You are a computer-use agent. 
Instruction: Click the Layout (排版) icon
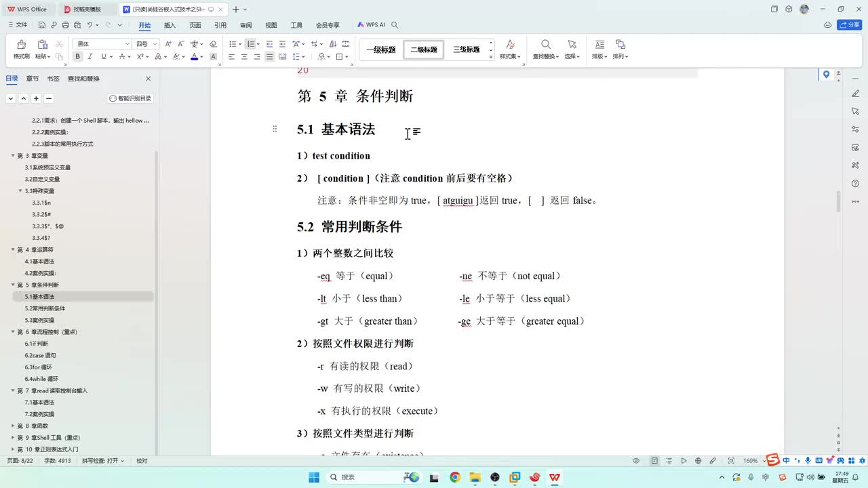(599, 44)
